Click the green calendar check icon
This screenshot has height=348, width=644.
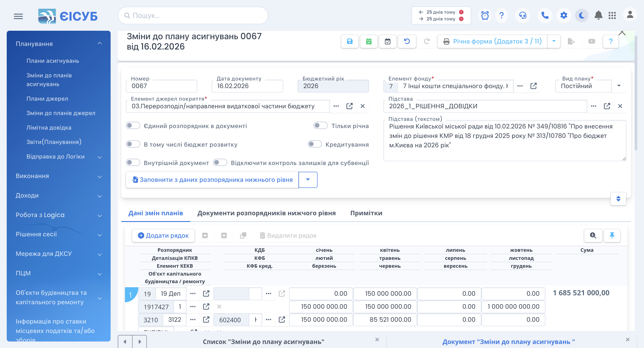(x=369, y=41)
